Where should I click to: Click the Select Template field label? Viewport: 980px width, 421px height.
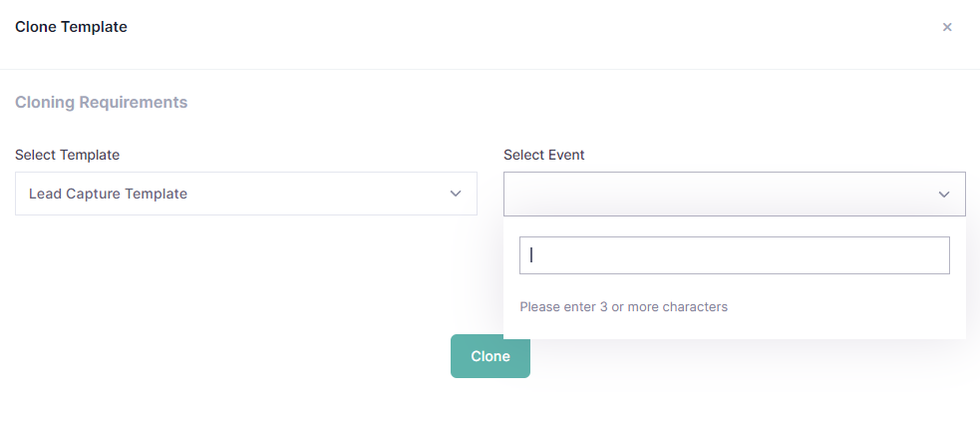[x=67, y=155]
